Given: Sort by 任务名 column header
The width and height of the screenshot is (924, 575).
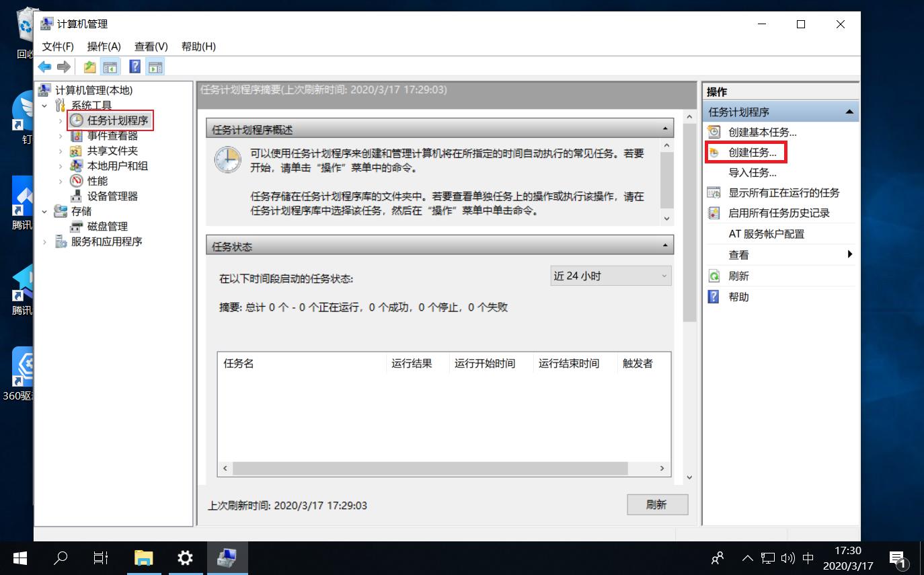Looking at the screenshot, I should (x=302, y=363).
